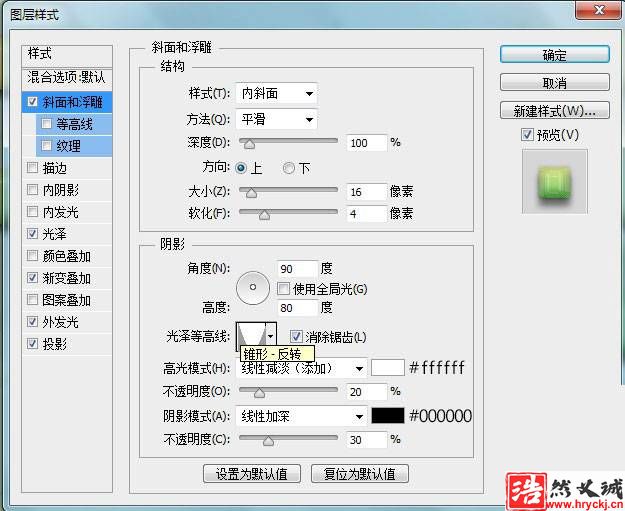Select direction 上 radio button
Image resolution: width=625 pixels, height=511 pixels.
click(241, 168)
